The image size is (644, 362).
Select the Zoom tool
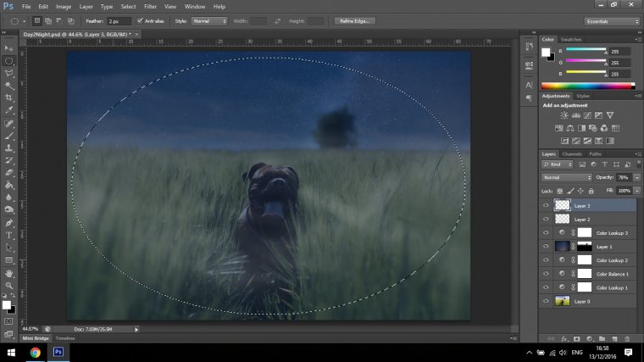(8, 286)
